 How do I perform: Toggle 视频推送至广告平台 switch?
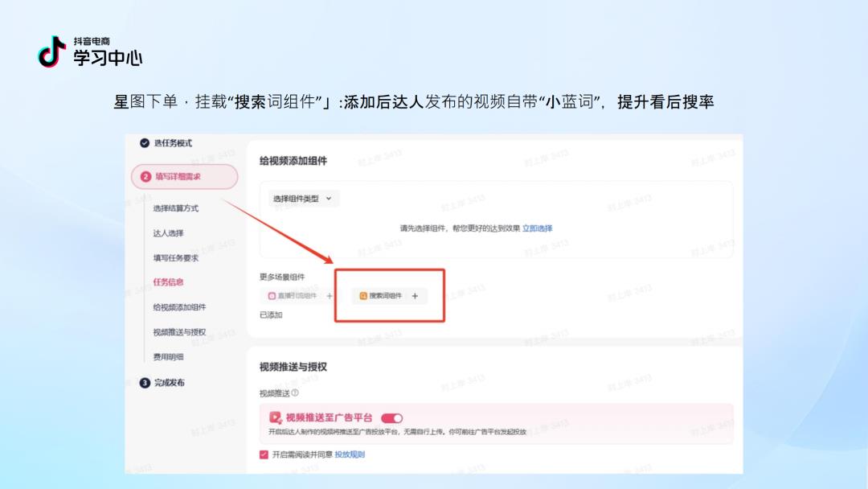pyautogui.click(x=392, y=418)
